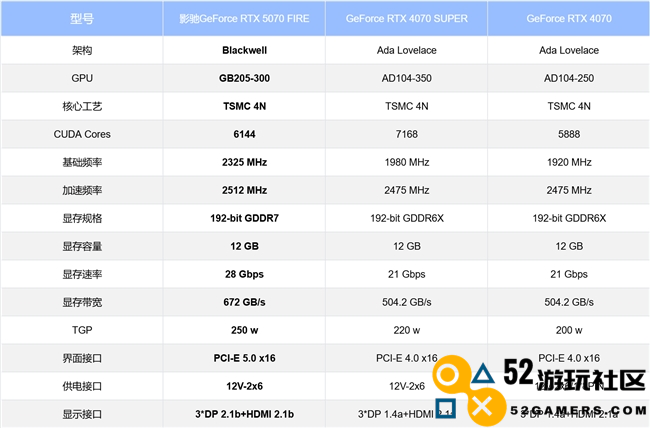
Task: Click bold "12 GB" in the 5070 FIRE column
Action: click(x=244, y=246)
